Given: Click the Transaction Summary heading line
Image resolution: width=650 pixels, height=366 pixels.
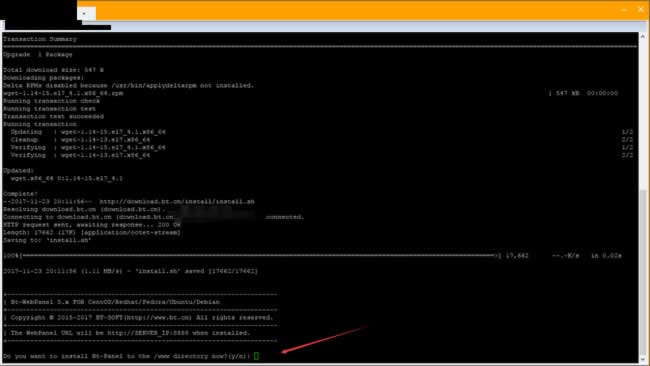Looking at the screenshot, I should [40, 39].
